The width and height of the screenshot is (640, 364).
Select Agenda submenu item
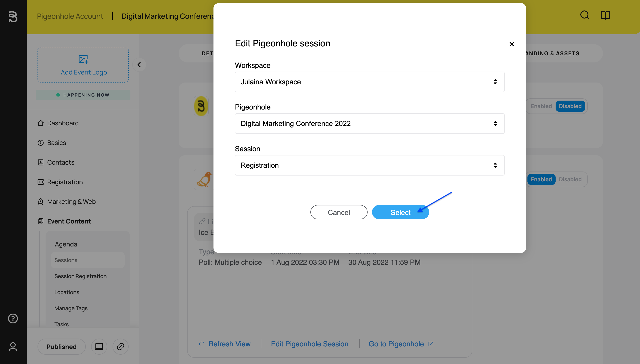66,244
